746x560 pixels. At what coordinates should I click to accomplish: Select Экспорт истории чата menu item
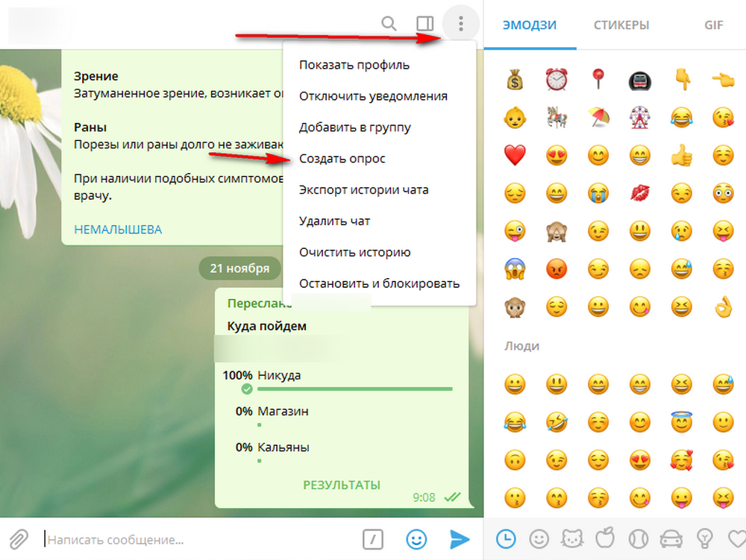tap(364, 190)
